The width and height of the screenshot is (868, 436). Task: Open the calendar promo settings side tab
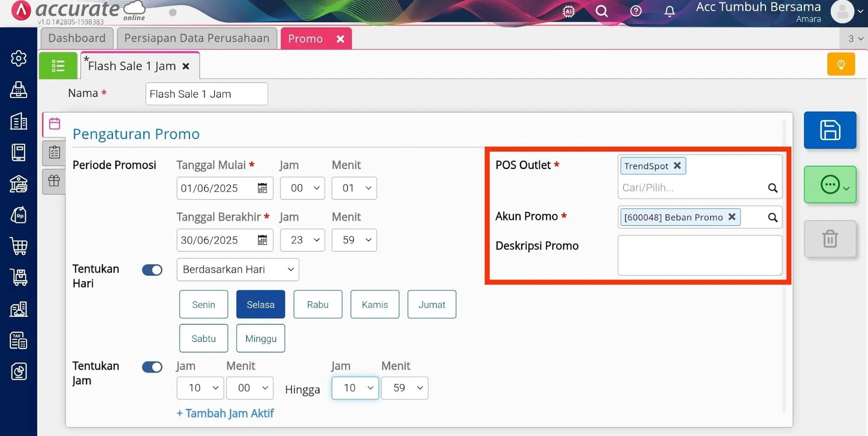[54, 124]
